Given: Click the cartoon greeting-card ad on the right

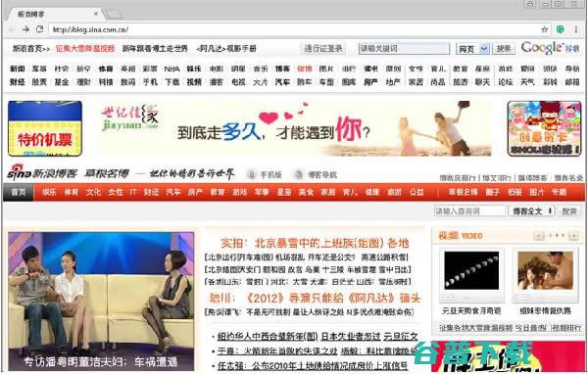Looking at the screenshot, I should click(544, 128).
